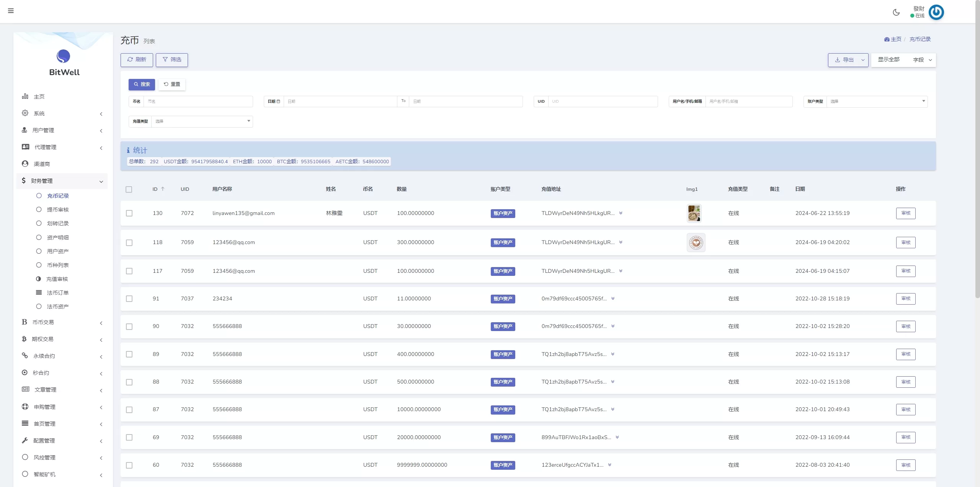Click the blue power avatar icon
The height and width of the screenshot is (487, 980).
[936, 12]
